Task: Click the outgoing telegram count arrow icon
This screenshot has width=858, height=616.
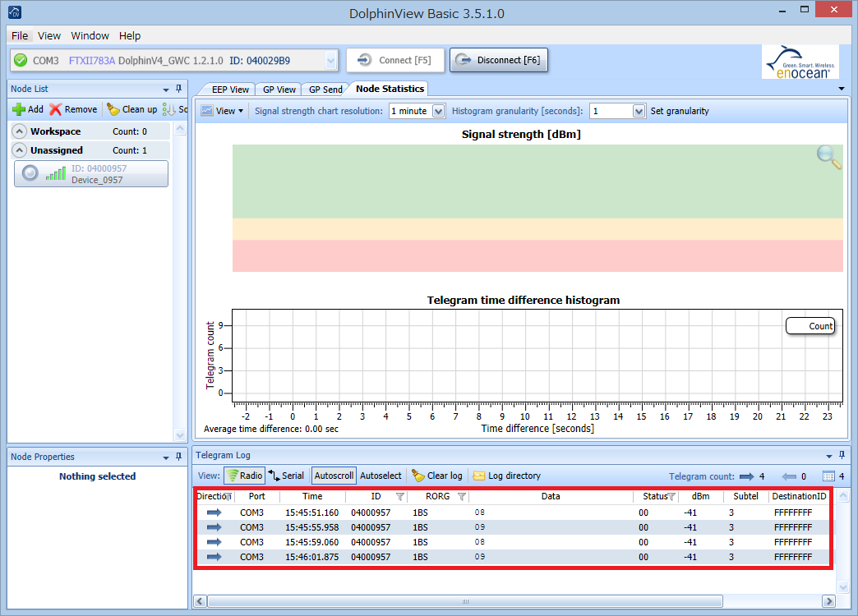Action: click(x=789, y=476)
